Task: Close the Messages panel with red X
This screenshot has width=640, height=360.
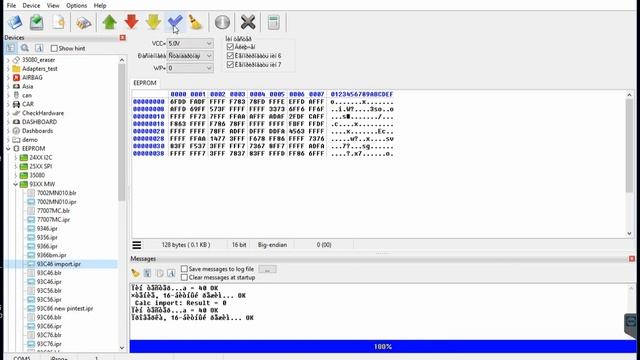Action: [632, 259]
